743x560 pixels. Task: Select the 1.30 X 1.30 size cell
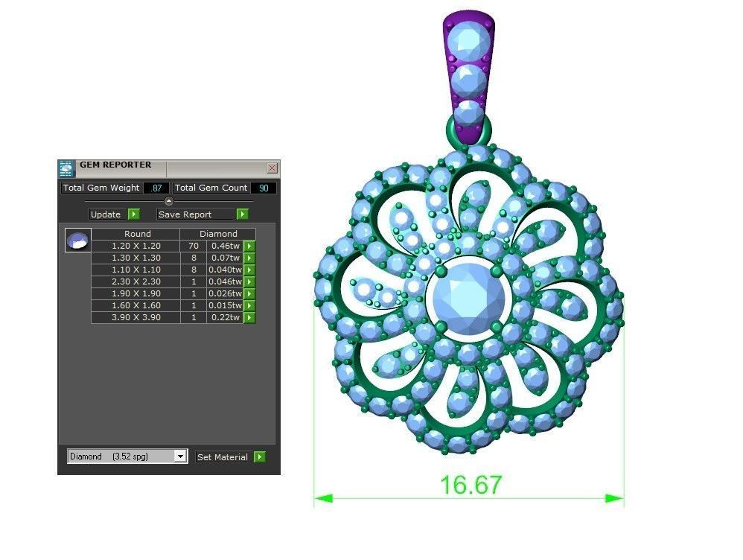[x=136, y=258]
